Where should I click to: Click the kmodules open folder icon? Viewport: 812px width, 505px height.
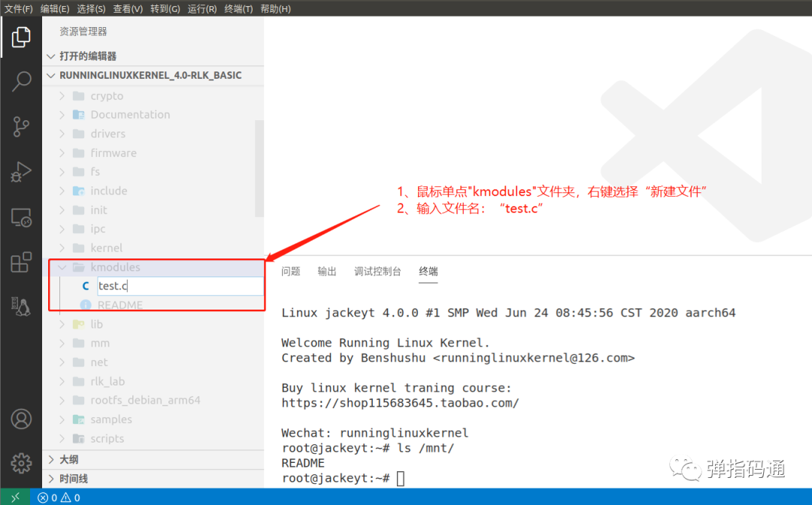coord(79,267)
